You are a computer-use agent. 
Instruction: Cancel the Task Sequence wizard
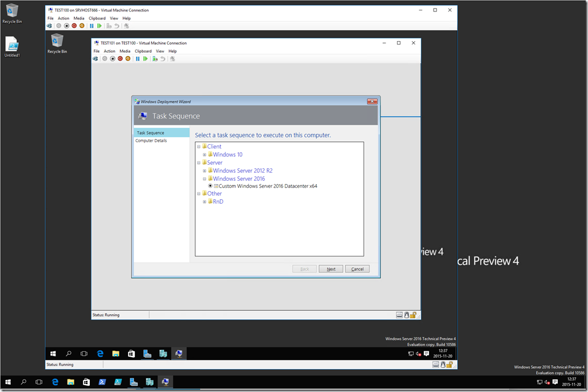point(357,268)
